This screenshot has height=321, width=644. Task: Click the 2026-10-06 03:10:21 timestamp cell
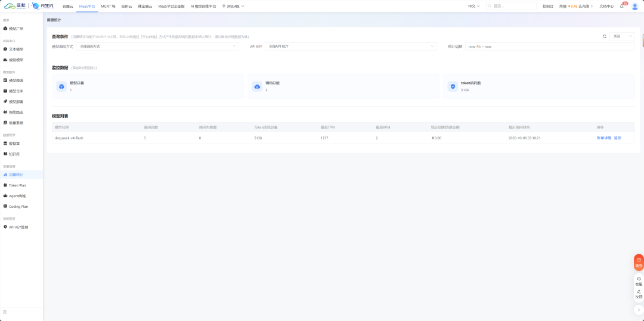click(525, 138)
